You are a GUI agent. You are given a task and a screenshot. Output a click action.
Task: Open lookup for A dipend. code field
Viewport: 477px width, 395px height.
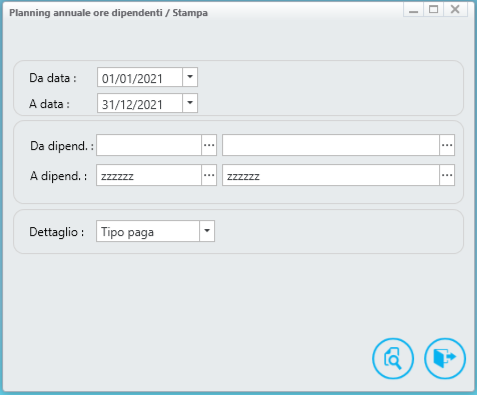[209, 175]
